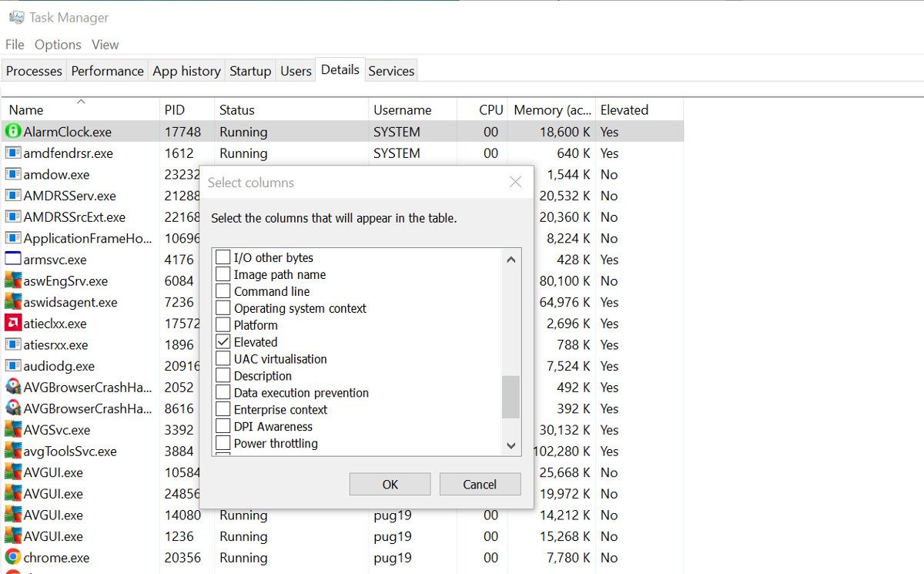Screen dimensions: 924x574
Task: Switch to the Performance tab
Action: (107, 71)
